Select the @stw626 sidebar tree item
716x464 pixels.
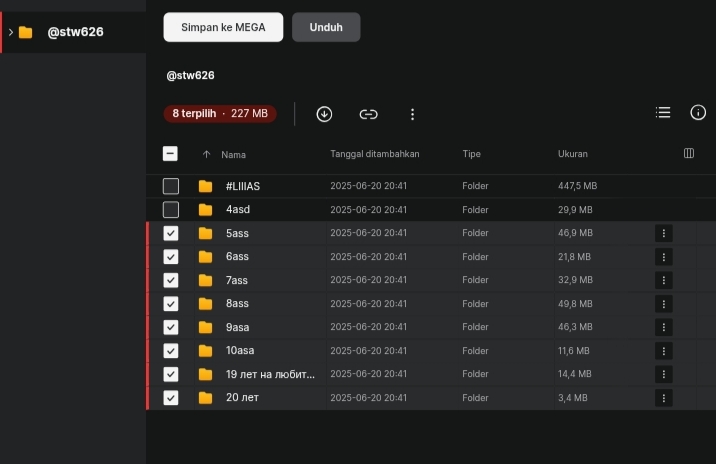tap(73, 32)
